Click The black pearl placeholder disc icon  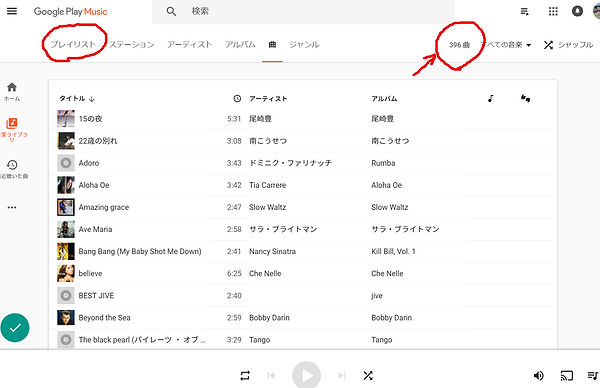tap(66, 340)
